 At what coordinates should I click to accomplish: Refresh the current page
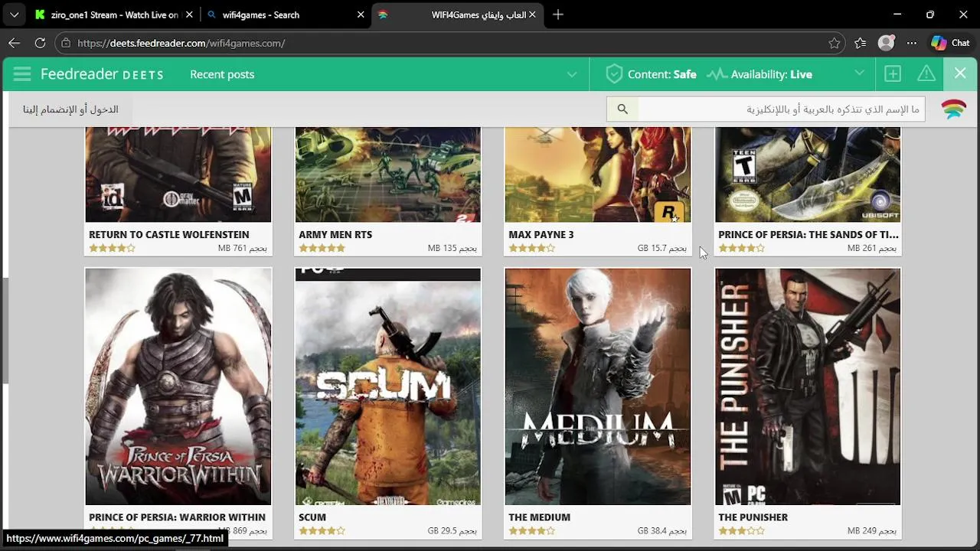tap(40, 43)
